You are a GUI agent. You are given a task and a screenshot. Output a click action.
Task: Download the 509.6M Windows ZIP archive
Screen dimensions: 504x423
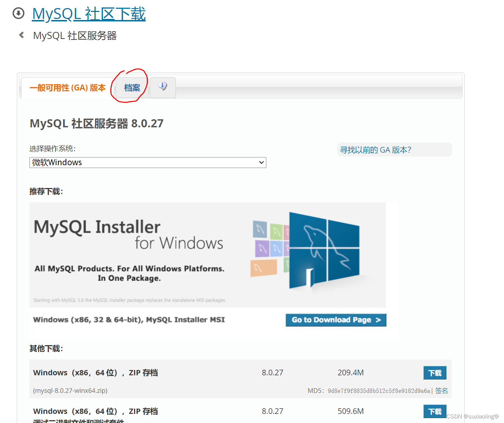[435, 411]
